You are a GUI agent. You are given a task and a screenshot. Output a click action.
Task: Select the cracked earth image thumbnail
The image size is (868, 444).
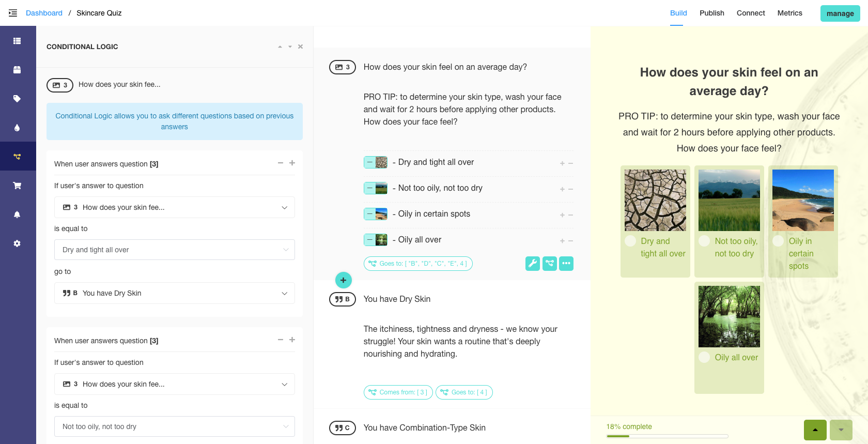click(655, 200)
